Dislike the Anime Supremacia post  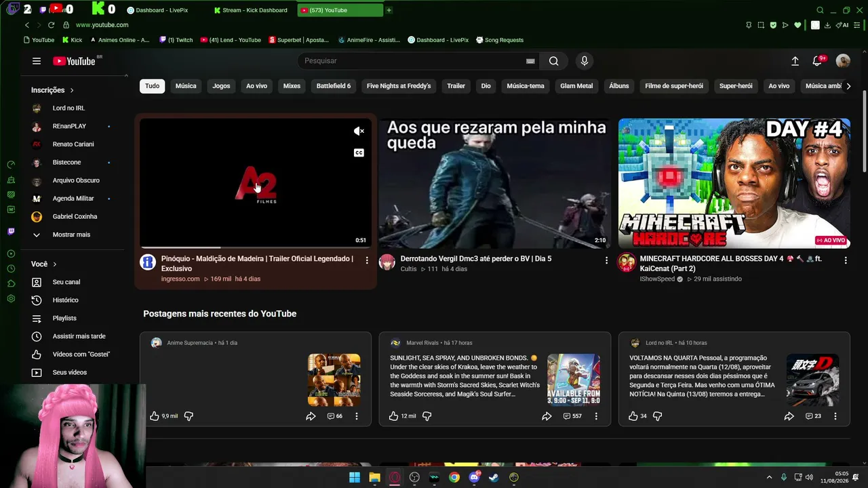coord(189,416)
